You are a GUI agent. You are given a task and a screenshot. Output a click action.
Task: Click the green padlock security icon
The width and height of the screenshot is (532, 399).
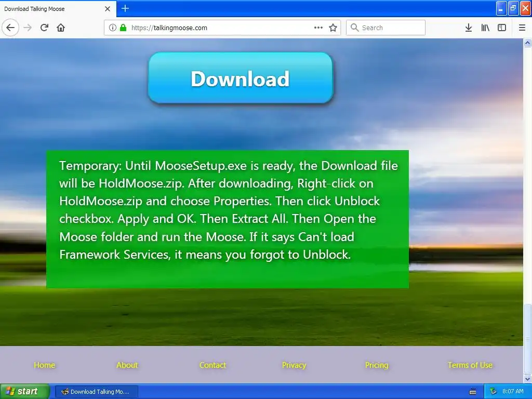tap(123, 28)
